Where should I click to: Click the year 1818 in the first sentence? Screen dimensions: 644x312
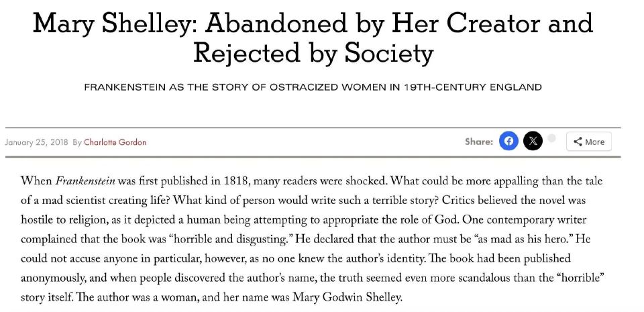click(x=241, y=180)
